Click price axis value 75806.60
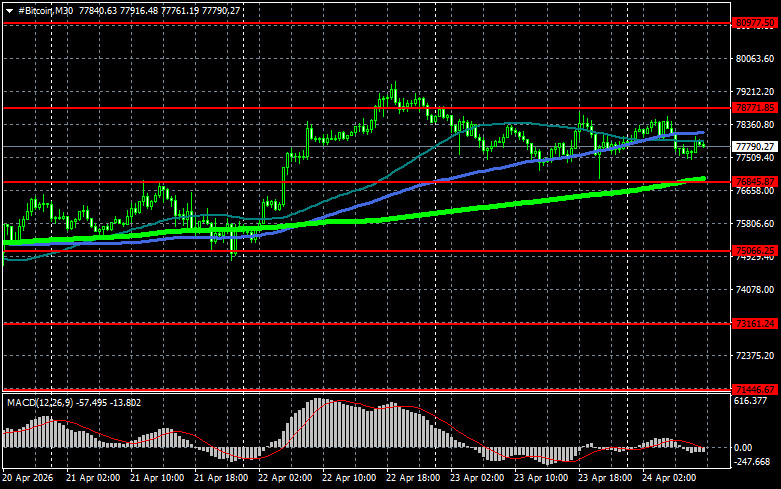781x489 pixels. [x=755, y=224]
